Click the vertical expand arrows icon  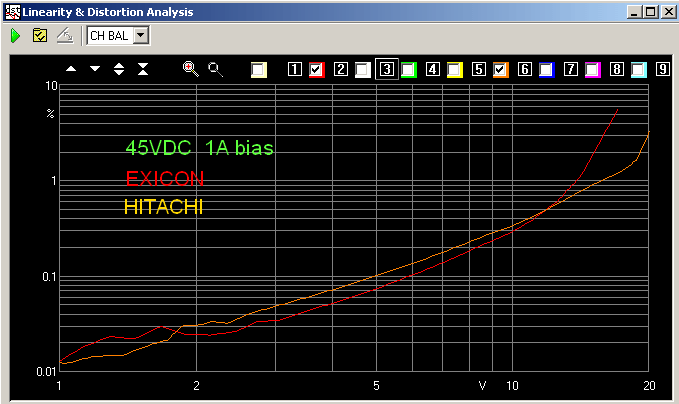click(119, 69)
